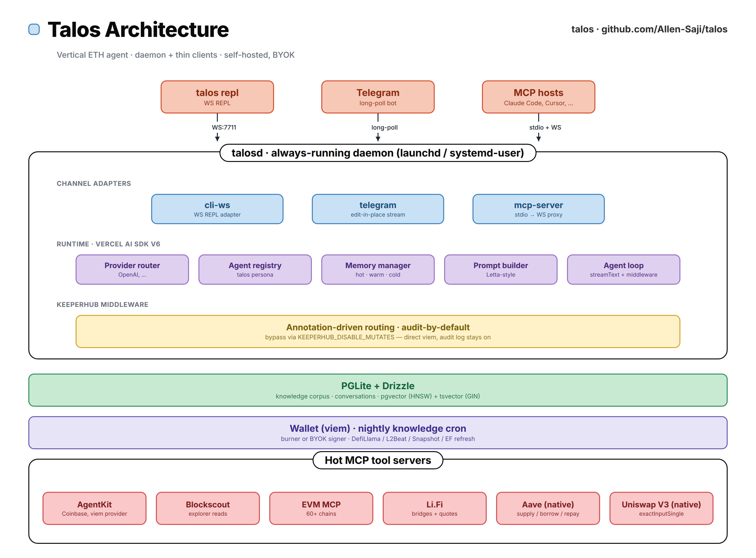756x558 pixels.
Task: Select the Uniswap V3 (native) box
Action: click(661, 508)
